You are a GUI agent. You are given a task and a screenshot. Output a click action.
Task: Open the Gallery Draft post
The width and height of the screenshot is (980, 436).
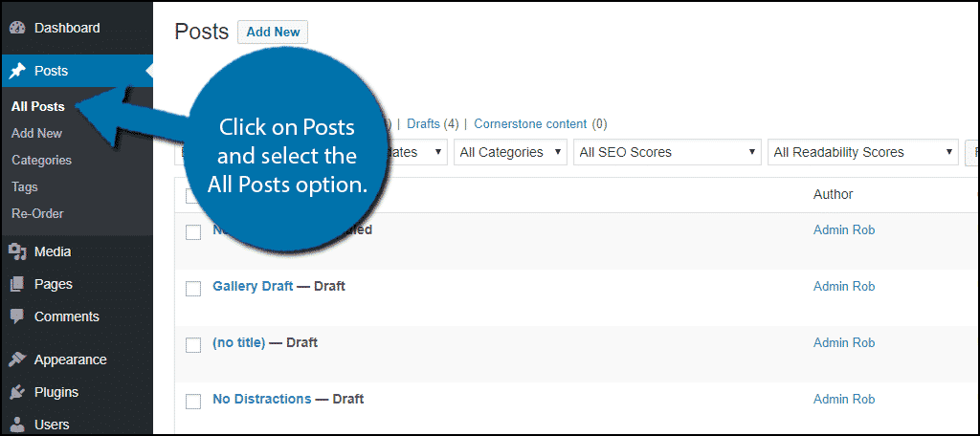(253, 286)
